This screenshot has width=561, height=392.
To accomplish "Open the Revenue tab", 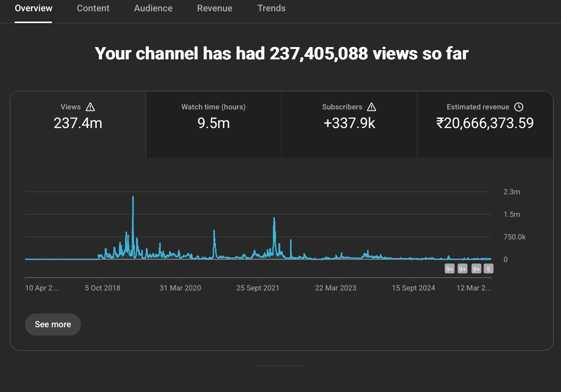I will pyautogui.click(x=214, y=8).
